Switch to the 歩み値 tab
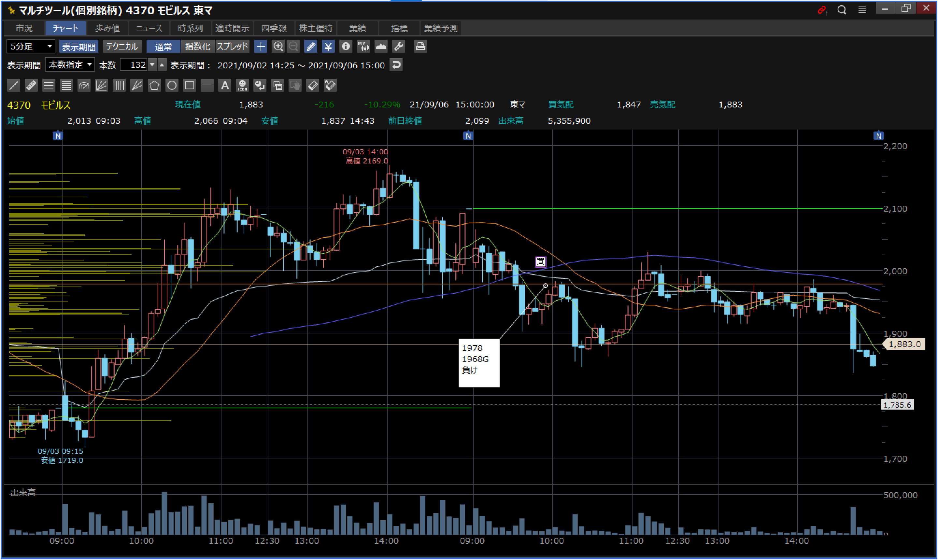The height and width of the screenshot is (560, 938). [107, 28]
